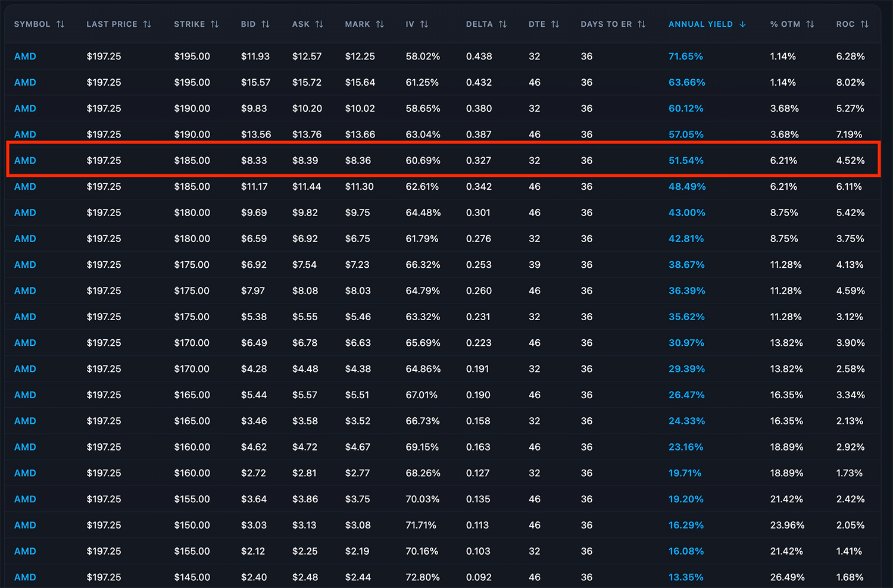893x588 pixels.
Task: Sort table by DAYS TO ER label
Action: 606,24
